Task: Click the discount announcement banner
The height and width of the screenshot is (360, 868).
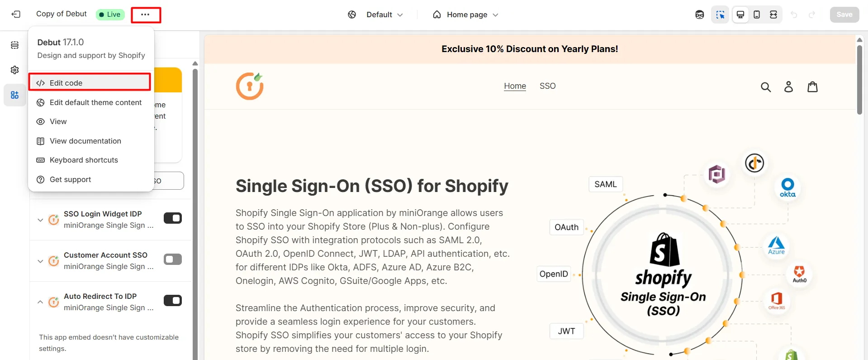Action: coord(530,49)
